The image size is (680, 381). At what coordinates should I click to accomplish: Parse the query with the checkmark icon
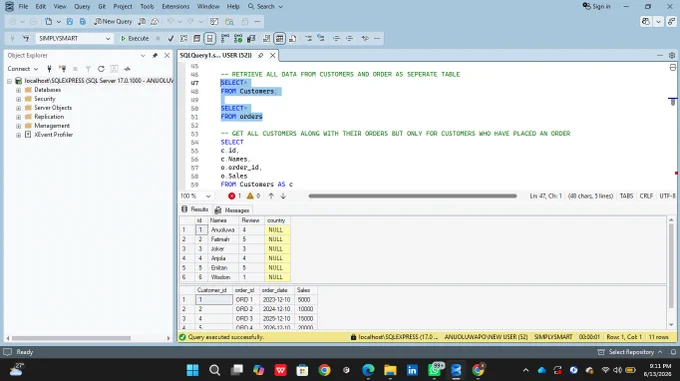[x=171, y=39]
